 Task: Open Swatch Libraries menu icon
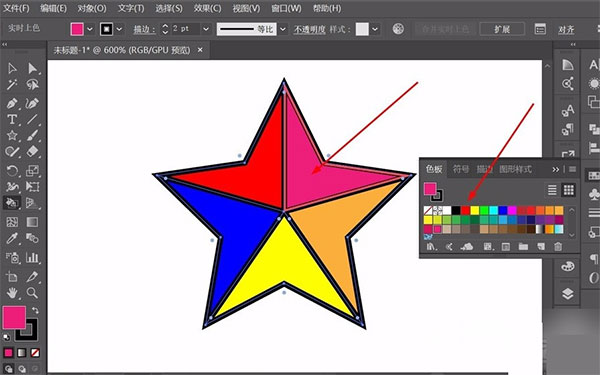431,246
